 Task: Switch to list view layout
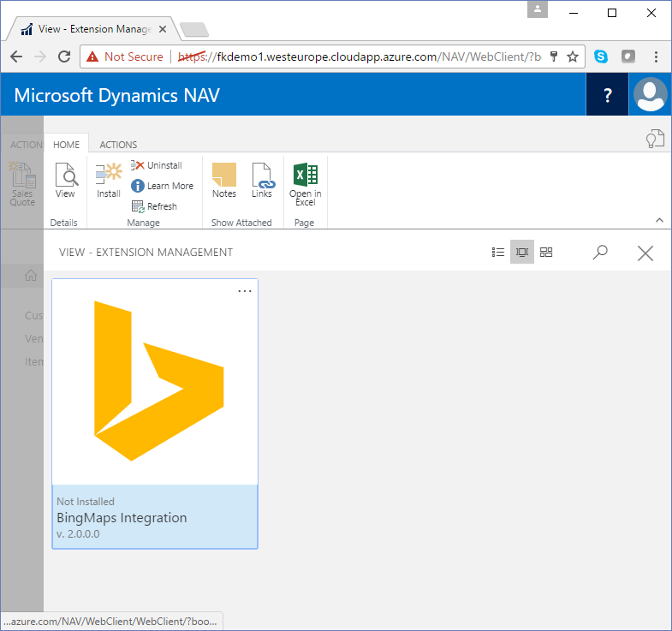coord(498,252)
